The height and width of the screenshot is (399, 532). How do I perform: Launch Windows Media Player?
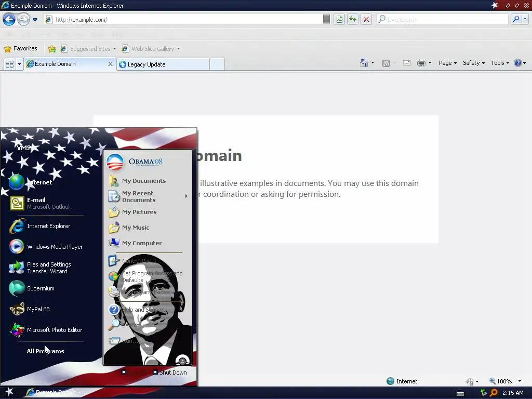coord(46,247)
